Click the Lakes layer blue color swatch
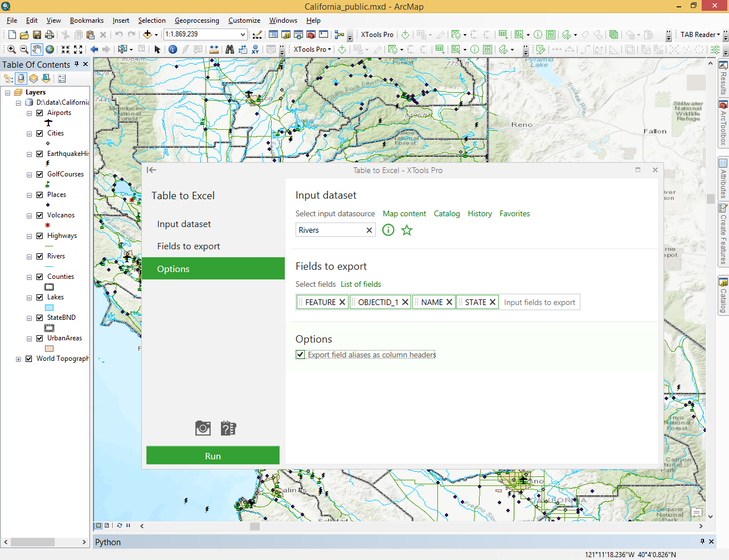The width and height of the screenshot is (729, 560). click(50, 307)
